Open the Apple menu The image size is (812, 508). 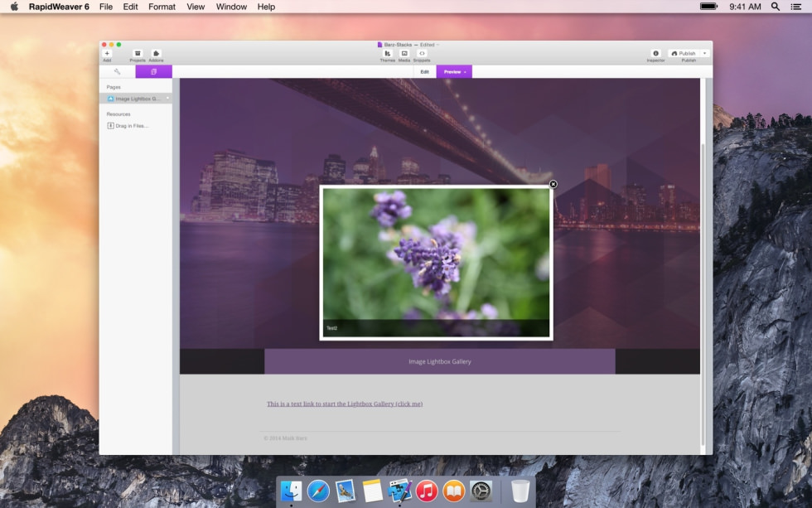(15, 7)
